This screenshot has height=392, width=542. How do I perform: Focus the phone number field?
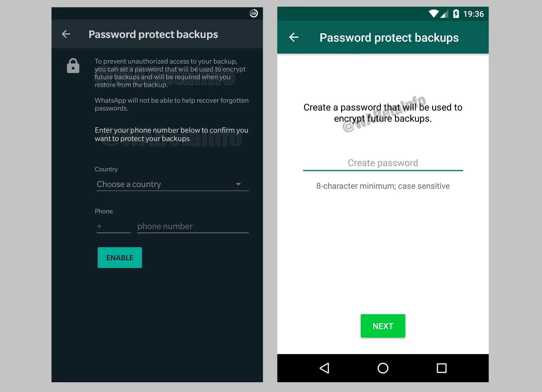click(193, 227)
